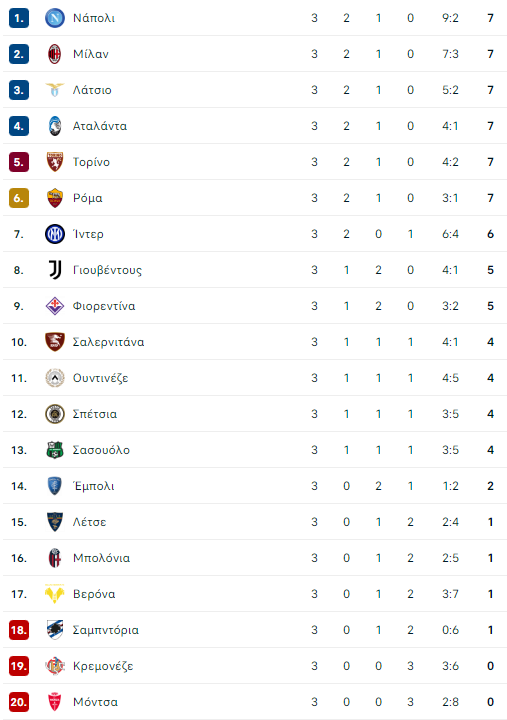Click the Napoli club crest icon

coord(55,18)
